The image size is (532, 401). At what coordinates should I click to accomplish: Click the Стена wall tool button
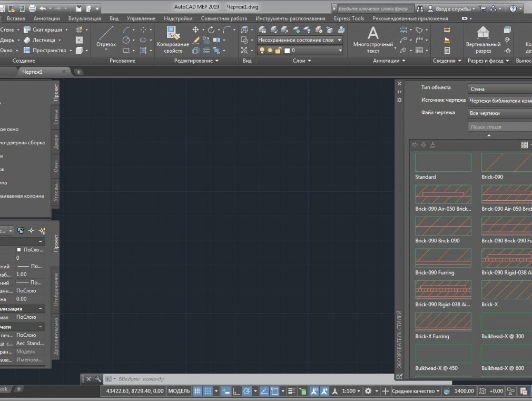[7, 30]
